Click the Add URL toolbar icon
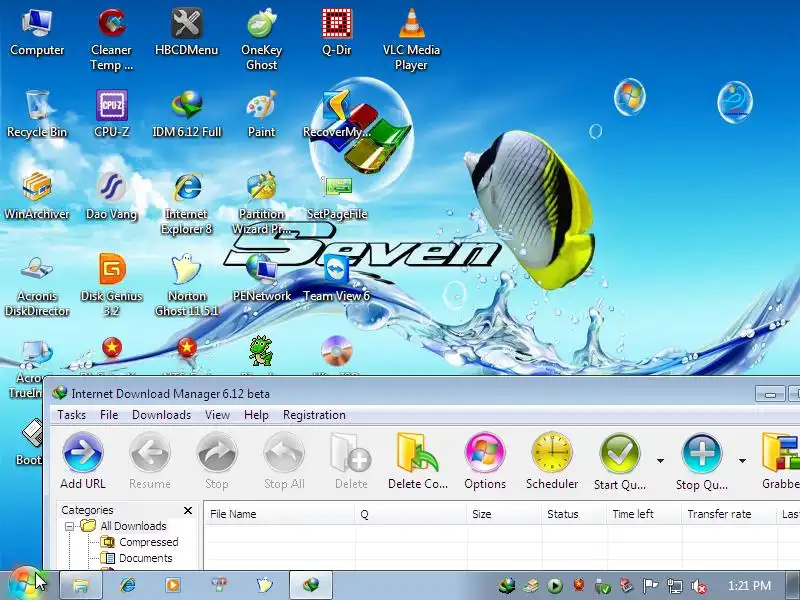 pyautogui.click(x=83, y=461)
